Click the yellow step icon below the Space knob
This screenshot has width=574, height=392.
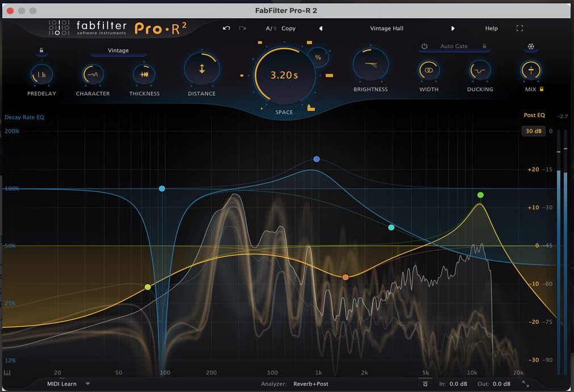(x=311, y=107)
